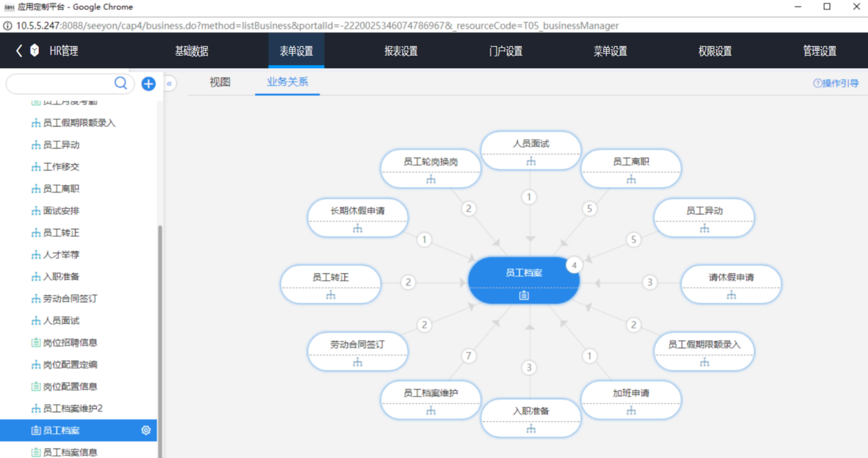Select 工作移交 in the sidebar list
Image resolution: width=868 pixels, height=458 pixels.
(x=61, y=167)
